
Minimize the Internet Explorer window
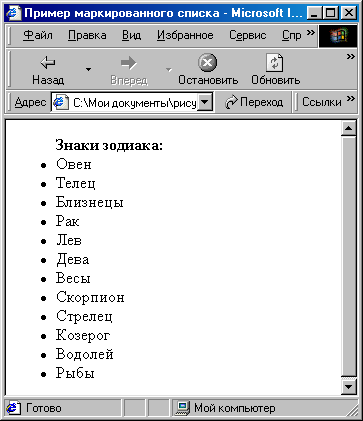[315, 13]
